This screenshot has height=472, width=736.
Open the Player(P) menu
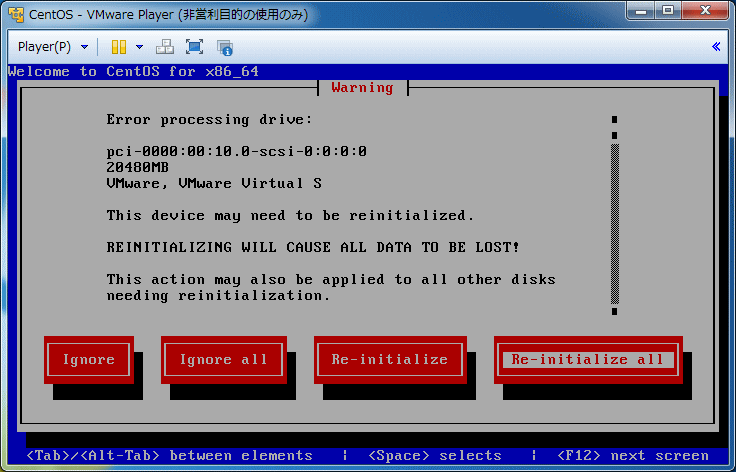click(x=45, y=47)
